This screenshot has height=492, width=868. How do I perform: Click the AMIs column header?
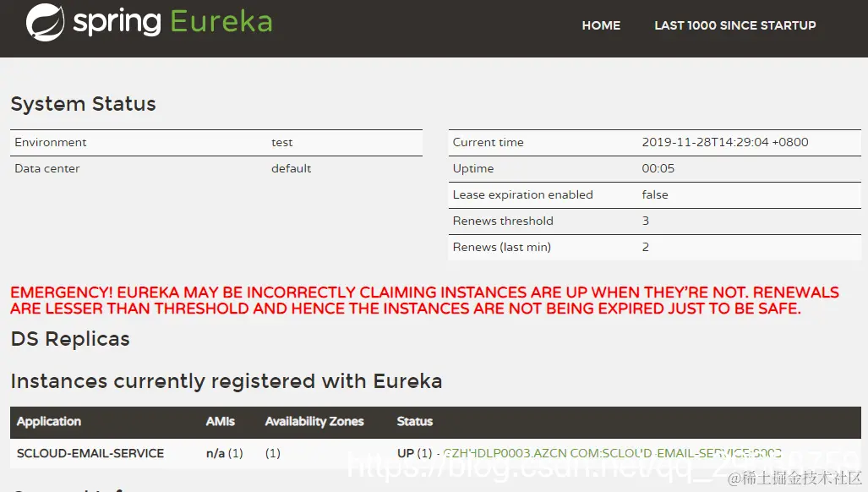tap(221, 422)
